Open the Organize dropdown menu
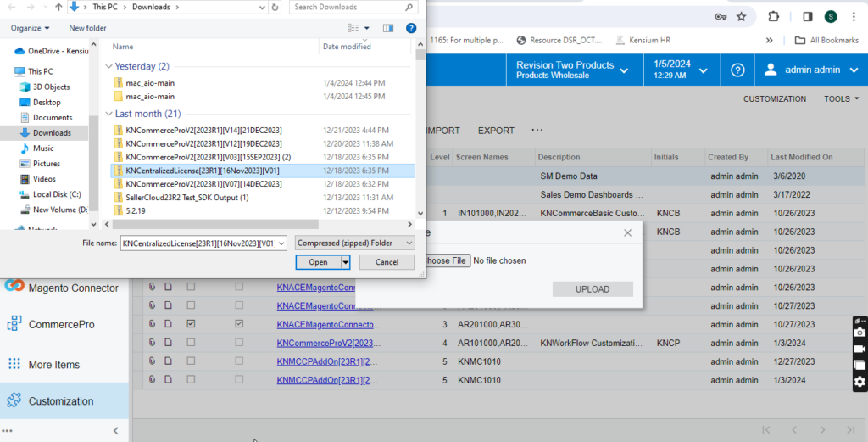The height and width of the screenshot is (442, 868). pos(30,28)
